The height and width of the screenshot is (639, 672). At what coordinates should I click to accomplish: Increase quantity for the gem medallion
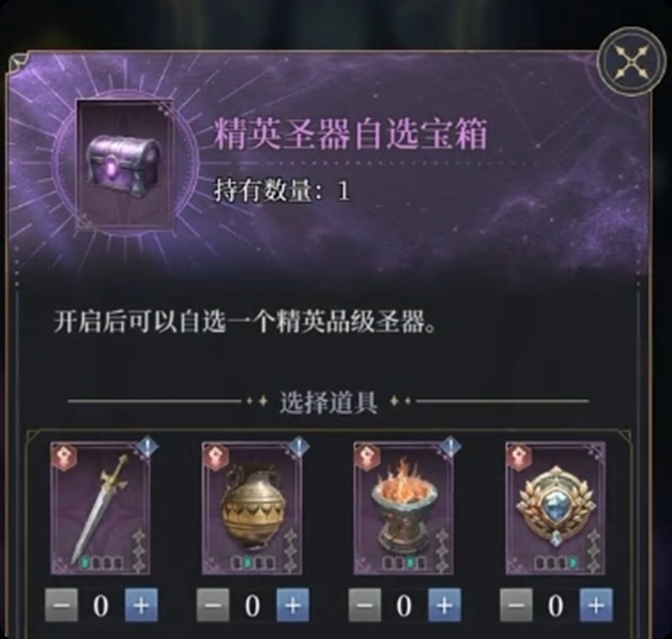(x=596, y=605)
